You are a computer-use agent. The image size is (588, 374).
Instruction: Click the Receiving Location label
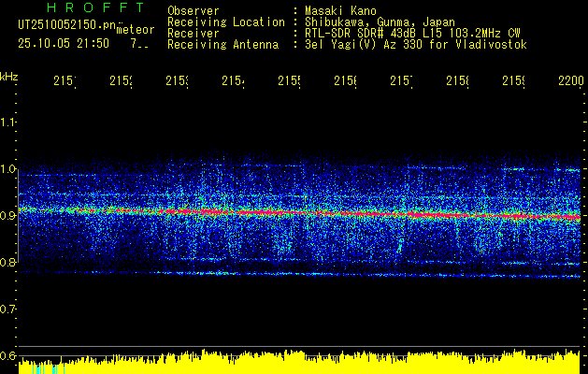tap(226, 22)
